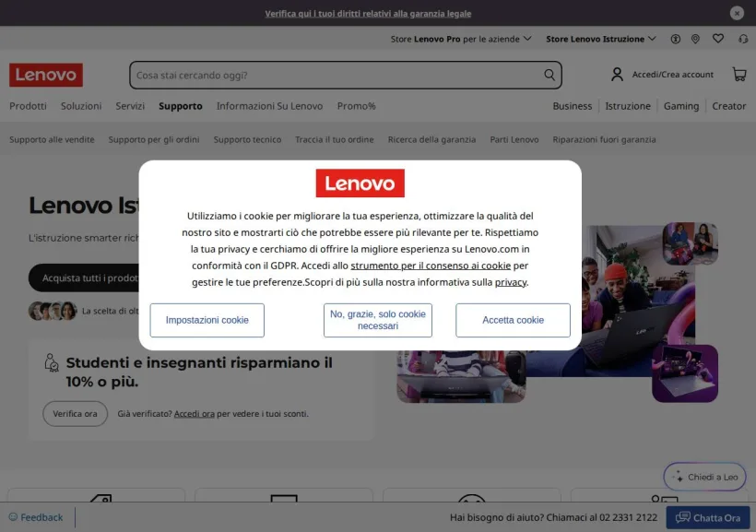
Task: Click Parti Lenovo link
Action: point(514,139)
